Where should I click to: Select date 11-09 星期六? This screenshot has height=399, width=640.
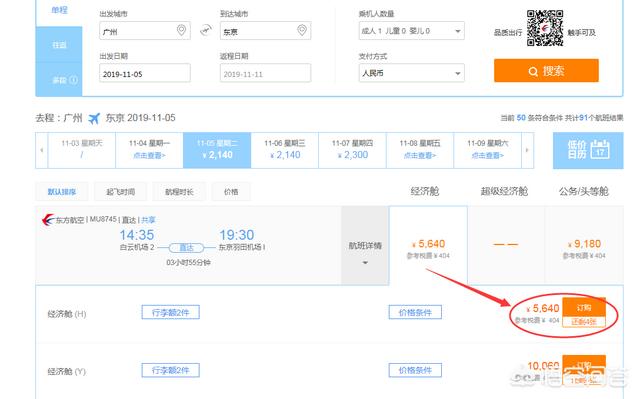coord(487,150)
